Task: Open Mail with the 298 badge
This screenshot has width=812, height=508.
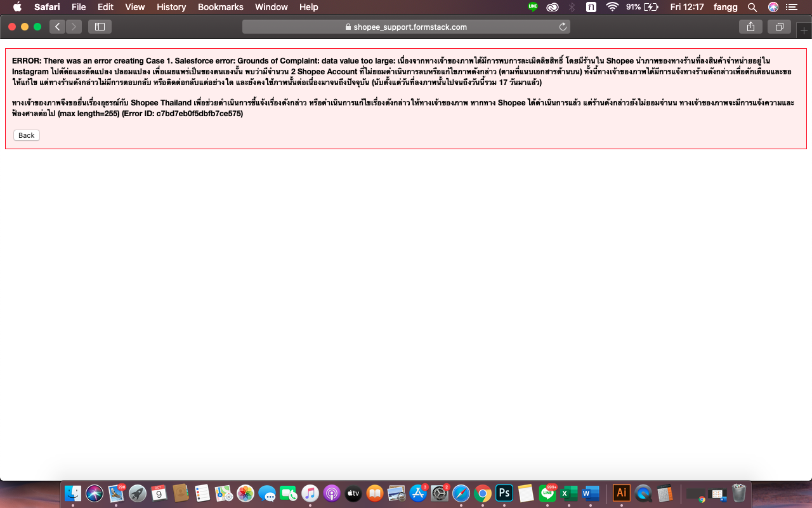Action: coord(116,493)
